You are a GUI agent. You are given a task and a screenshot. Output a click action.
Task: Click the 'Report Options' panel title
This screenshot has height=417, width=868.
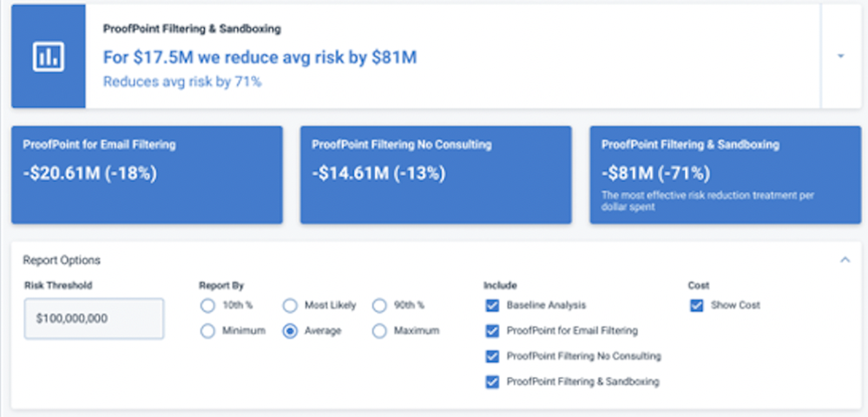point(62,261)
